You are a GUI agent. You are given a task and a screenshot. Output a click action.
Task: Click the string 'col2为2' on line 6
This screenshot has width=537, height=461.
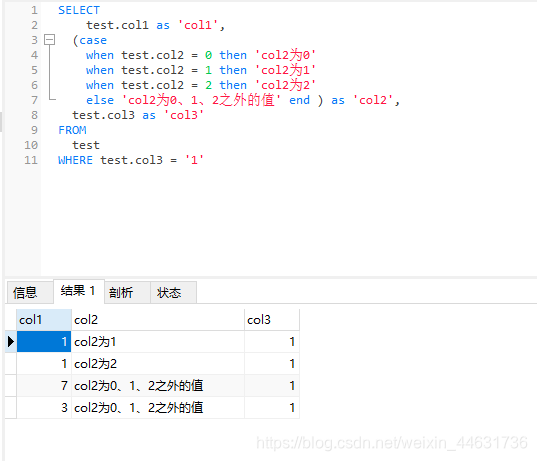(285, 85)
